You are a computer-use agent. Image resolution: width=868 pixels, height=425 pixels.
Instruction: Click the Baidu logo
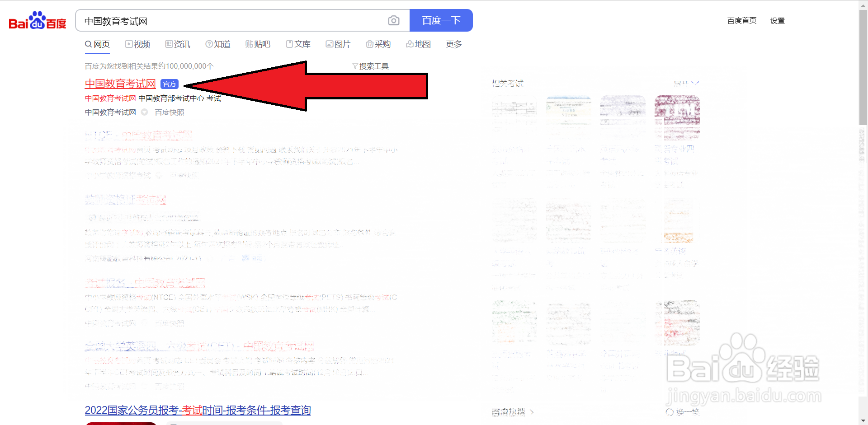38,20
